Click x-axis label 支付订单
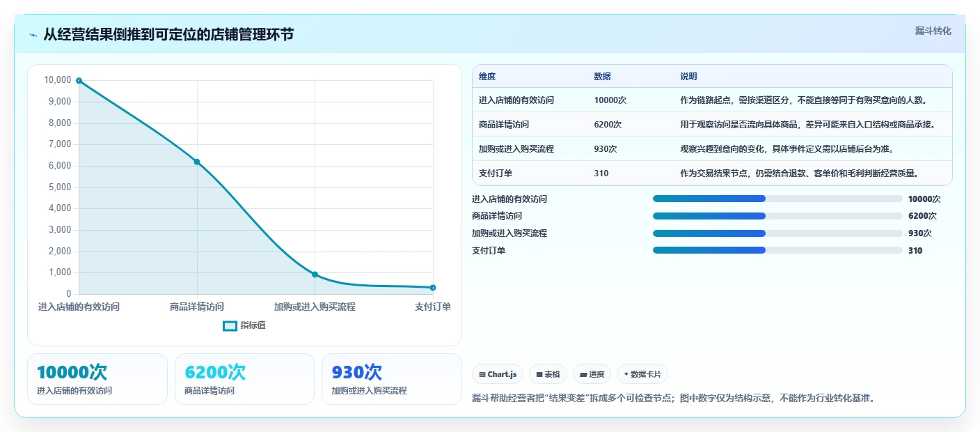 click(x=433, y=307)
